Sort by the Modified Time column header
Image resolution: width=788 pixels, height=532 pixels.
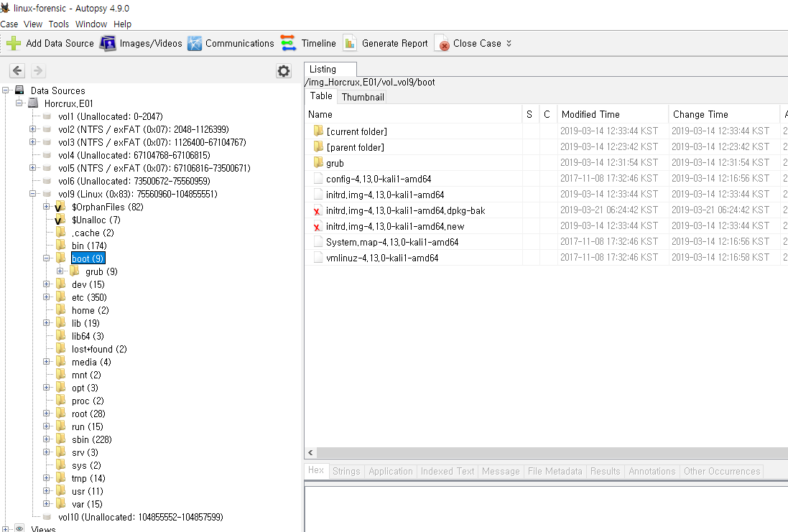coord(613,115)
